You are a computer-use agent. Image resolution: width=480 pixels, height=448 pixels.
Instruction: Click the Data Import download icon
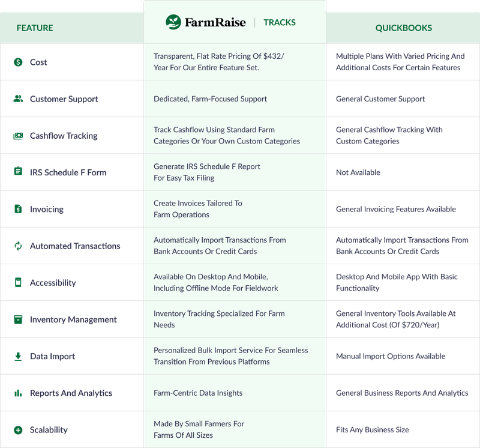(x=19, y=356)
